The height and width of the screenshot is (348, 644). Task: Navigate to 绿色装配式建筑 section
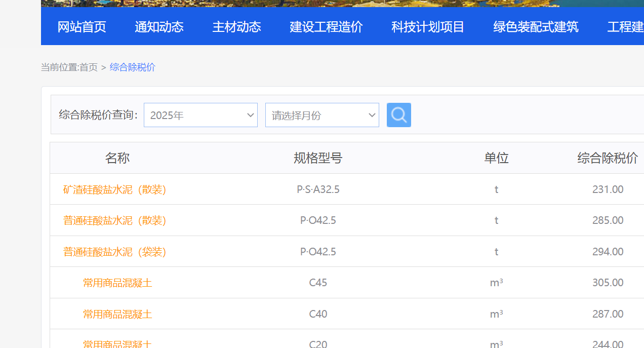click(x=536, y=27)
